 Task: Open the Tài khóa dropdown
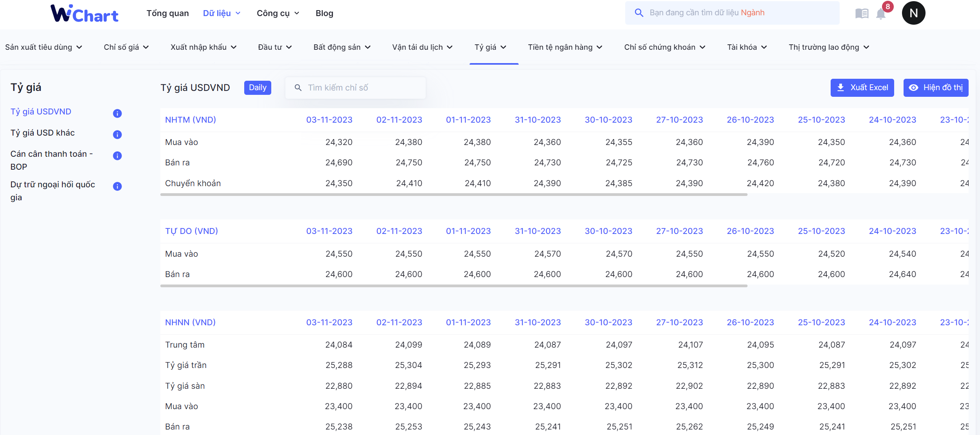point(747,47)
